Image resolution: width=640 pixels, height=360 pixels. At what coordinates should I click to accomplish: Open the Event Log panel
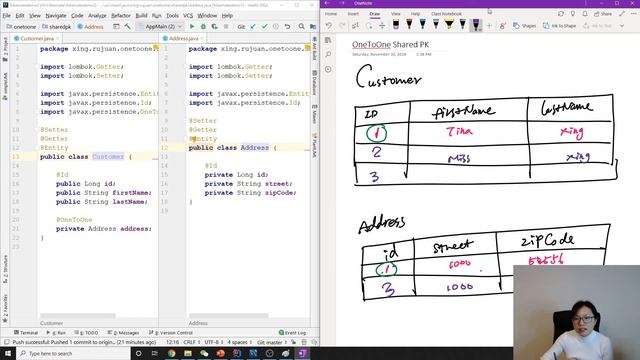(292, 333)
